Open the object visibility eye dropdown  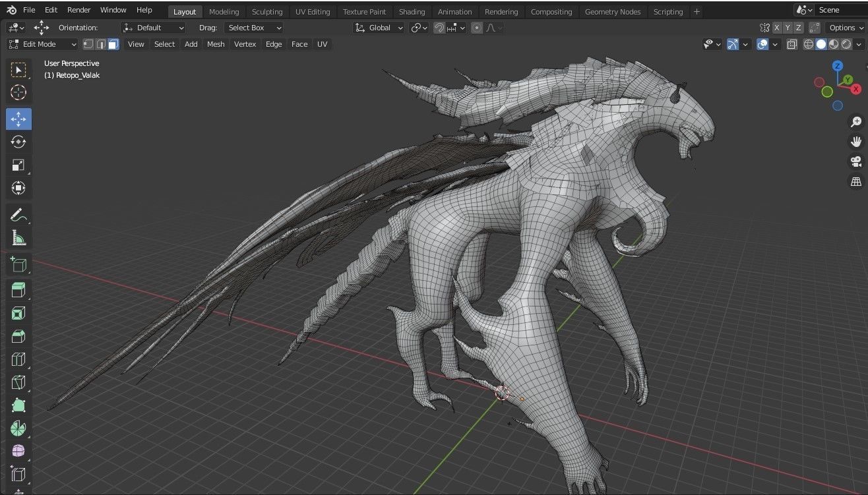[712, 44]
